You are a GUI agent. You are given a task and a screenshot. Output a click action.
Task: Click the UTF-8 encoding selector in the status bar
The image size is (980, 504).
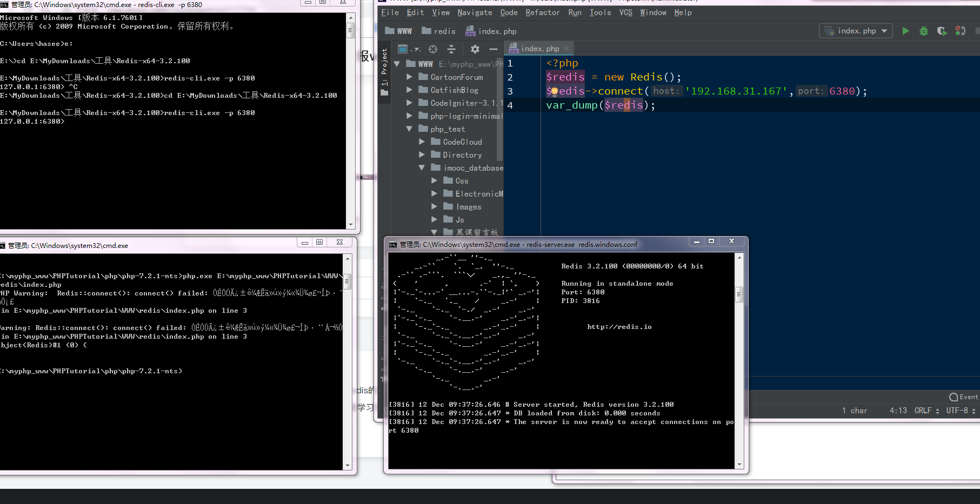961,411
